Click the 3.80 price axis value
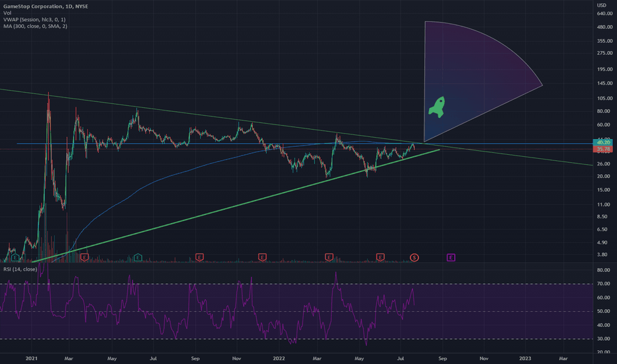The height and width of the screenshot is (364, 617). tap(602, 255)
